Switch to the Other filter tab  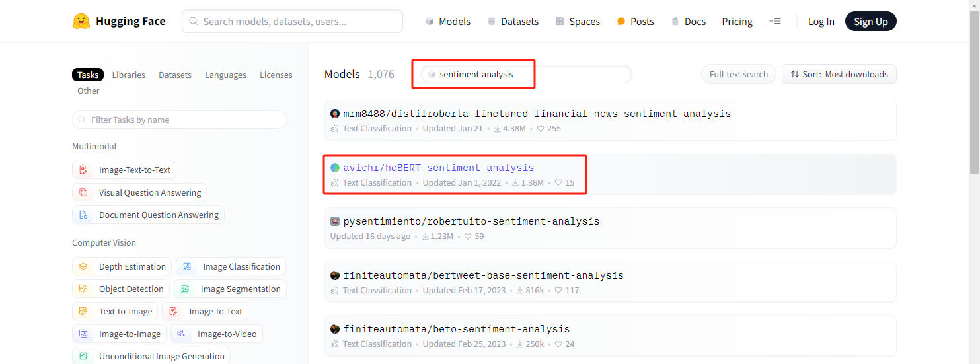point(89,91)
